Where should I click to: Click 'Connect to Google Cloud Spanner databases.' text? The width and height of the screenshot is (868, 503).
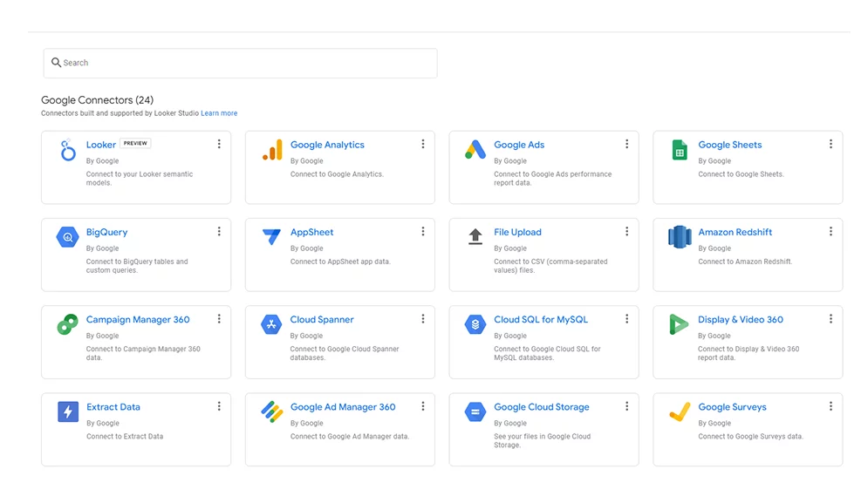345,353
